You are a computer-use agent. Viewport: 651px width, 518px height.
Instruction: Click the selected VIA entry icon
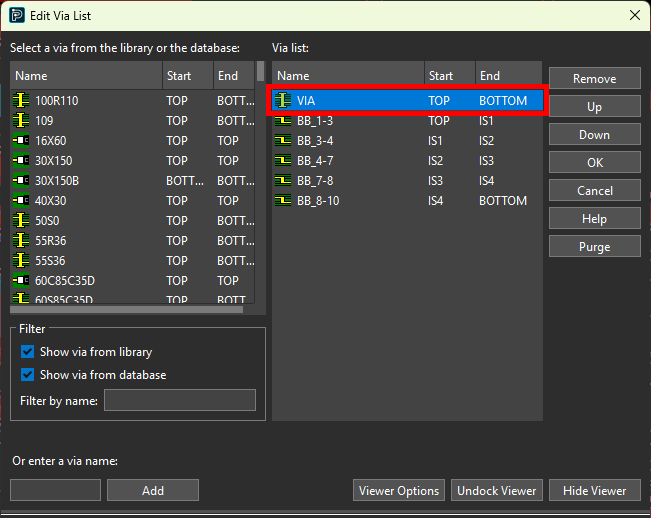click(284, 101)
